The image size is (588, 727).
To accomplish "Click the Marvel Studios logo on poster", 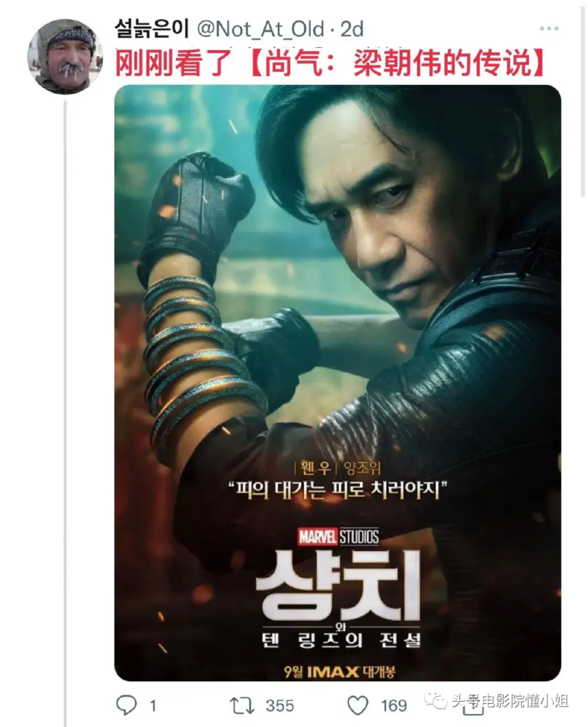I will click(338, 537).
